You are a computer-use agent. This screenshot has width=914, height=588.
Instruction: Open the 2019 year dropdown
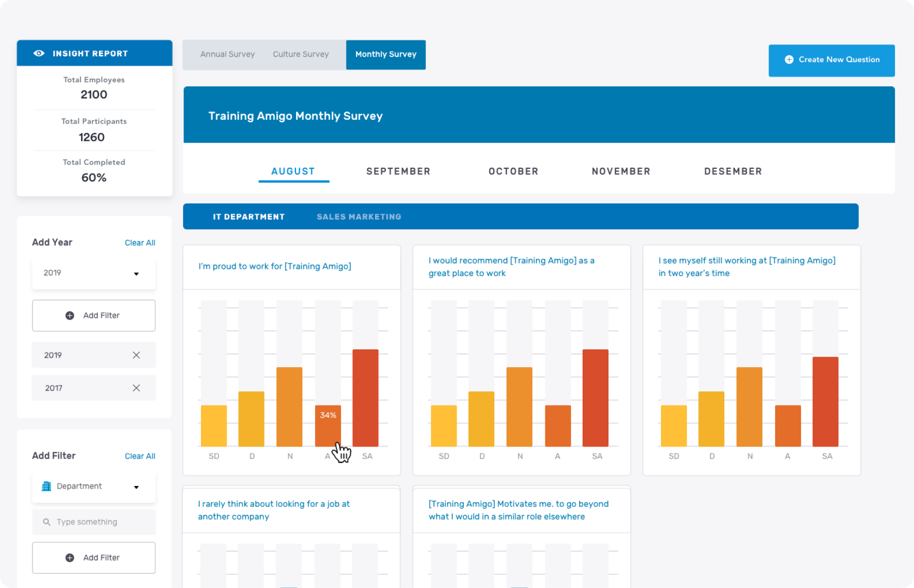click(x=94, y=273)
